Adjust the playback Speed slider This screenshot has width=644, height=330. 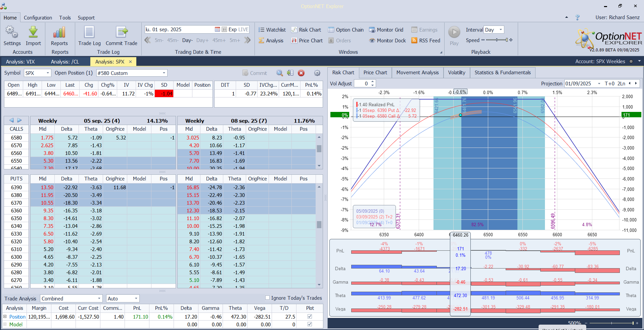tap(497, 40)
